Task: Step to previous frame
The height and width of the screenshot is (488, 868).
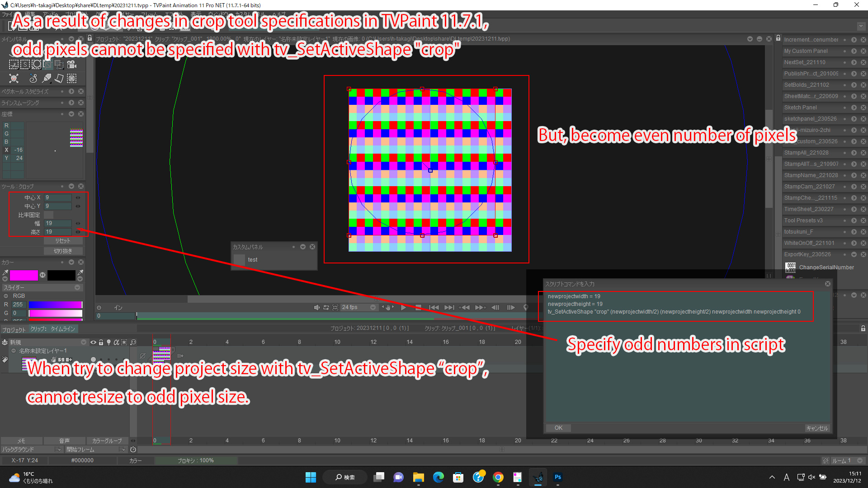Action: (x=495, y=307)
